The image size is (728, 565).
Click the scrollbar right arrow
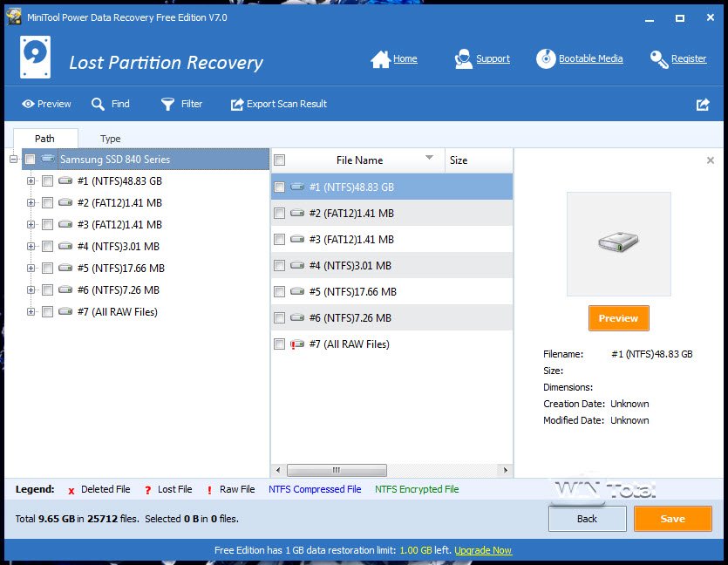click(506, 470)
